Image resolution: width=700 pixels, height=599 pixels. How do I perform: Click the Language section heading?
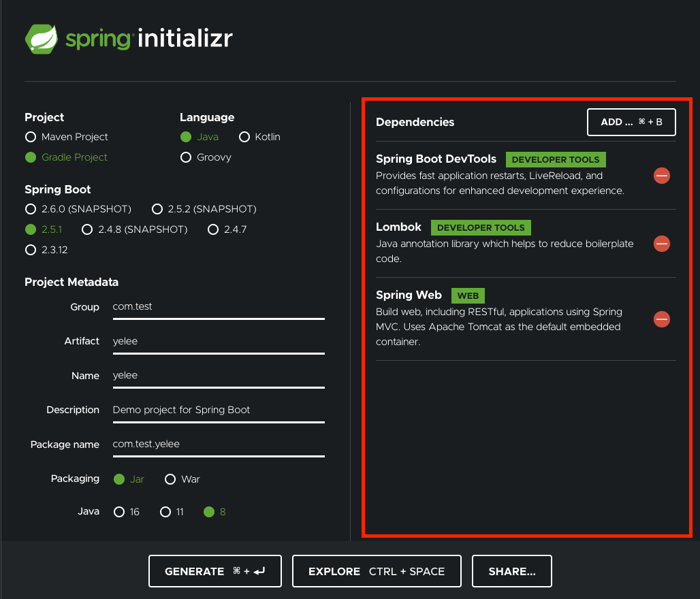(x=207, y=117)
